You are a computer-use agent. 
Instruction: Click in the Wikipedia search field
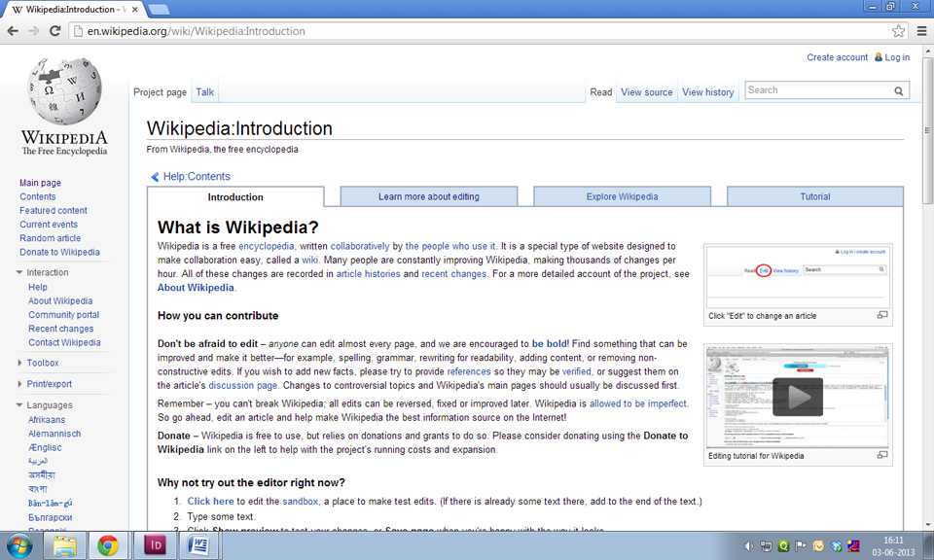coord(817,90)
